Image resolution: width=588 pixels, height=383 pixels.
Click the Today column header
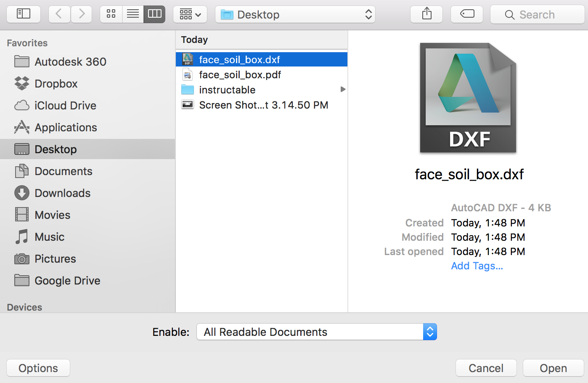pos(262,40)
